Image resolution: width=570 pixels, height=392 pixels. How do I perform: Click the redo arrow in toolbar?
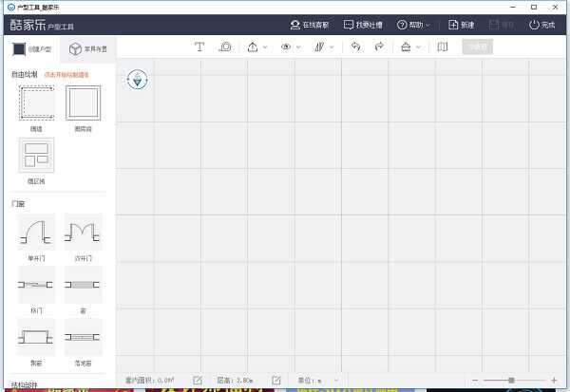coord(379,47)
